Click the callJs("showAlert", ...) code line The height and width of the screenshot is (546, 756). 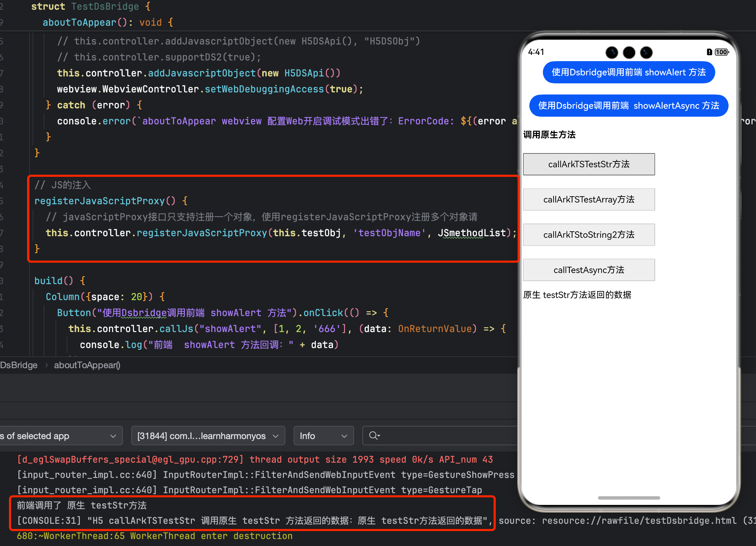tap(287, 329)
